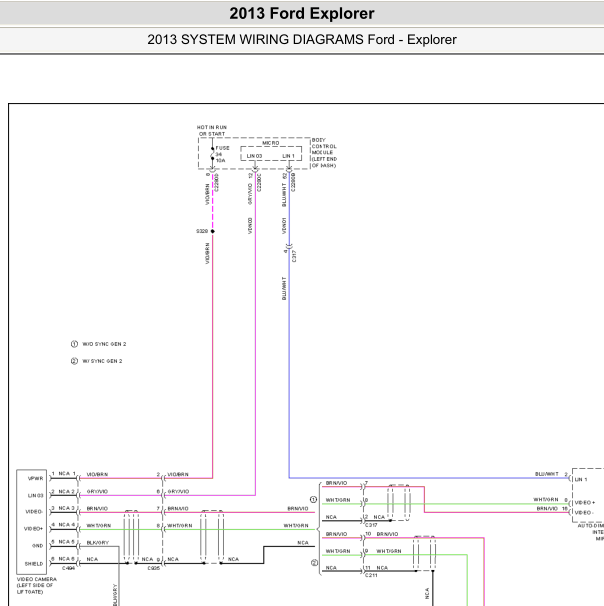Screen dimensions: 604x606
Task: Click 'VIDEO -' on the auto dimming mirror box
Action: click(x=584, y=512)
